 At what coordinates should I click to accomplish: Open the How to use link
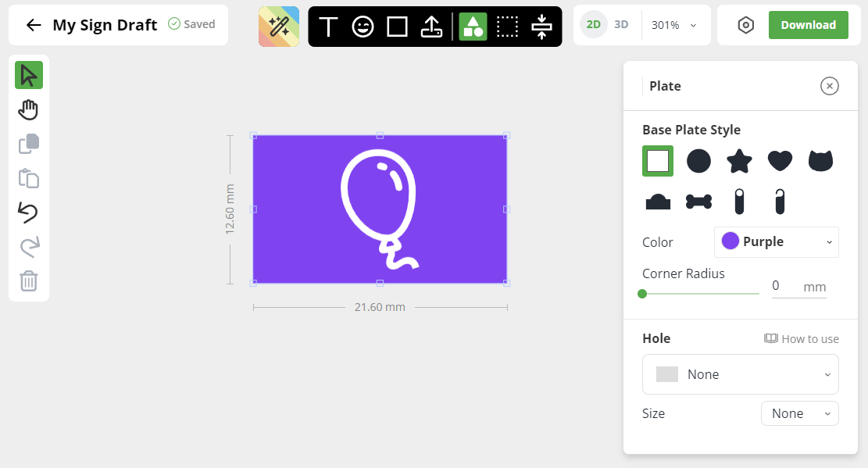coord(802,339)
